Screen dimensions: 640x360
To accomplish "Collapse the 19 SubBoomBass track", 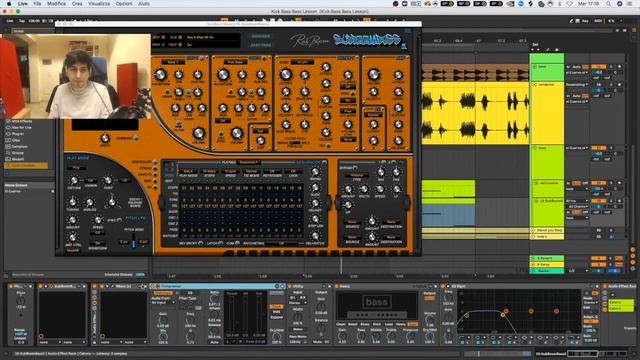I will 537,201.
